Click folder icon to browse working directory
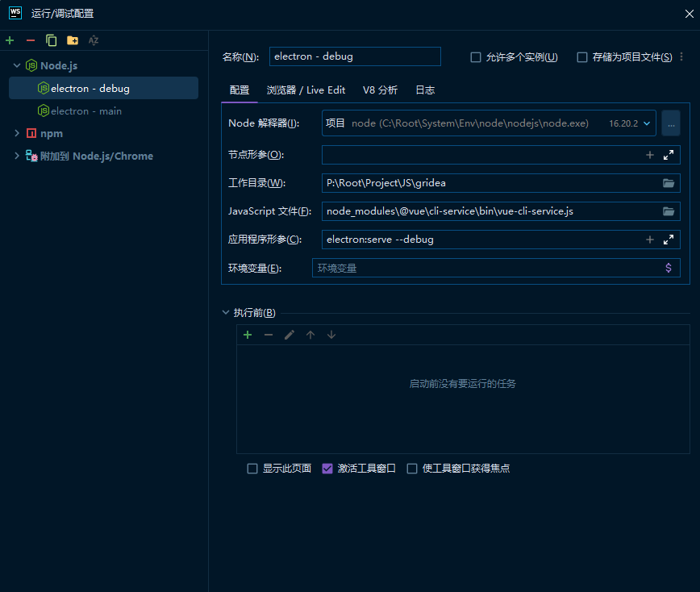This screenshot has width=700, height=592. pyautogui.click(x=669, y=183)
